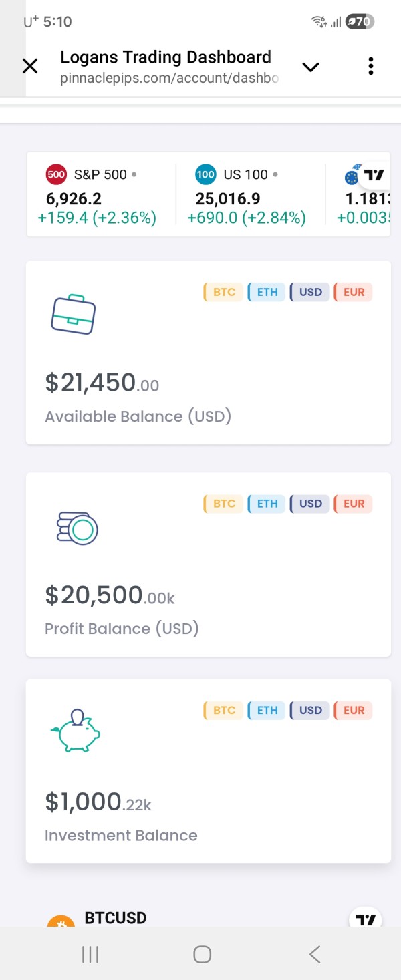
Task: Select EUR on Investment Balance card
Action: tap(353, 710)
